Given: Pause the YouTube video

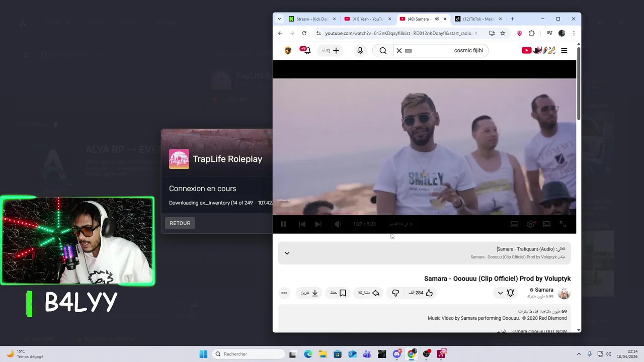Looking at the screenshot, I should click(x=283, y=224).
